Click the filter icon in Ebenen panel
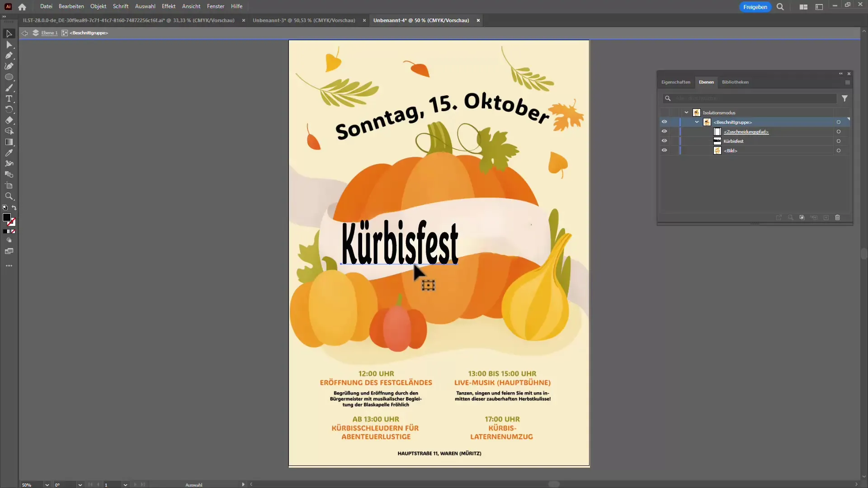Screen dimensions: 868x488 coord(844,99)
